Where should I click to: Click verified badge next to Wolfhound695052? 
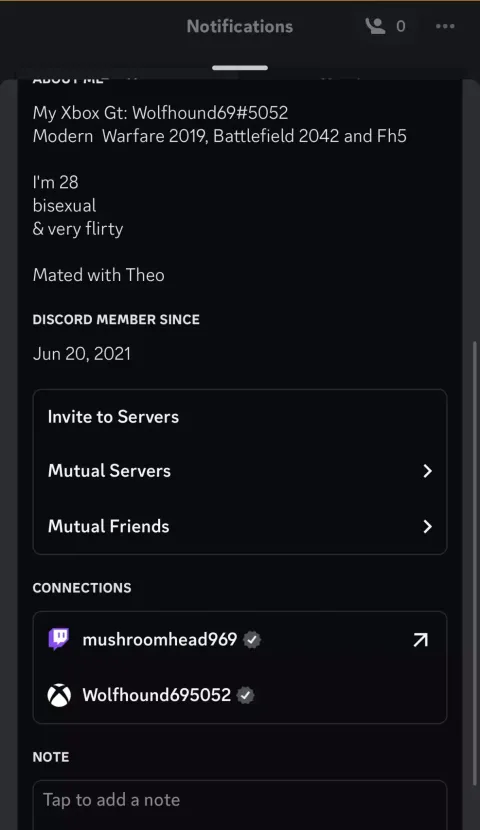pos(246,695)
